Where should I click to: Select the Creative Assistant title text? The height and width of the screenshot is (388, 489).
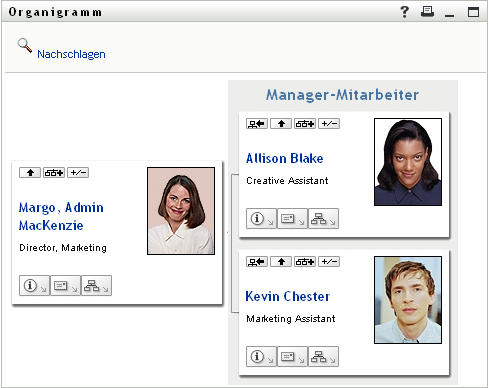coord(287,181)
